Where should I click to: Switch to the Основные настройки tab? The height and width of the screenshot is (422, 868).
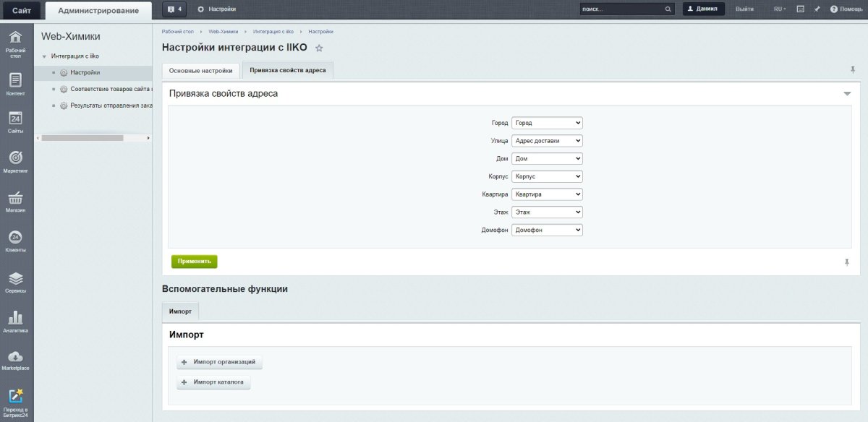200,70
